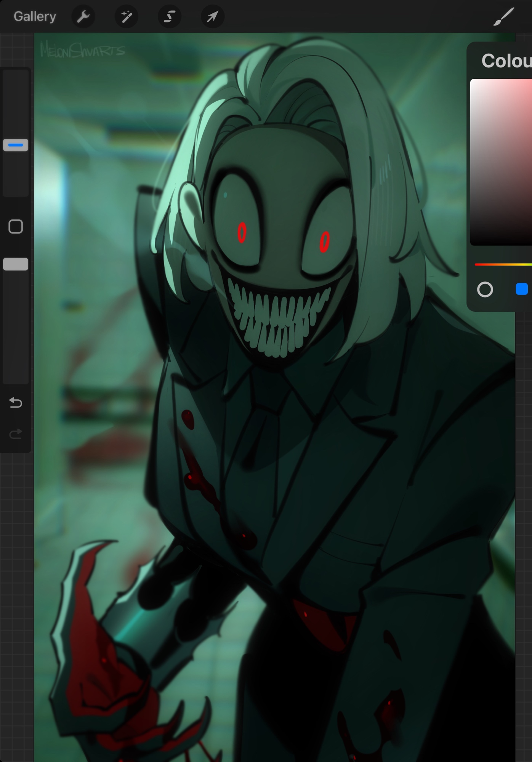Activate the Transform arrow tool
The image size is (532, 762).
(212, 16)
